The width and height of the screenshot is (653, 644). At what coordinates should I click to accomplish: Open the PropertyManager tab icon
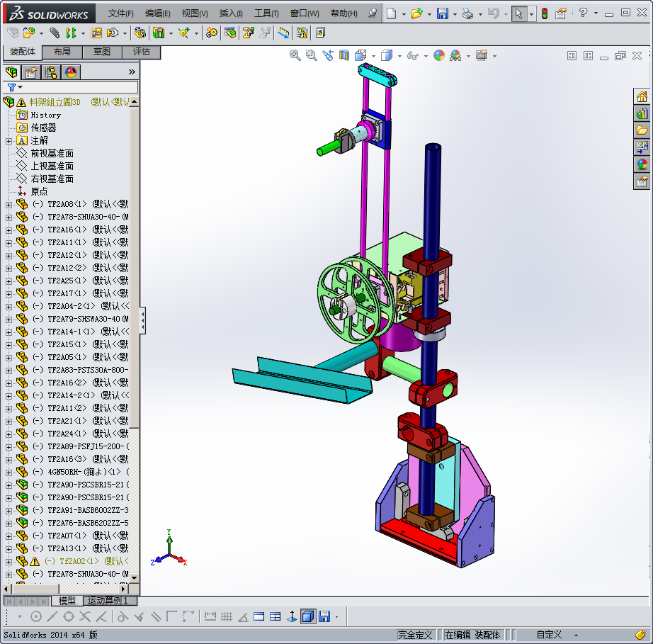point(31,72)
